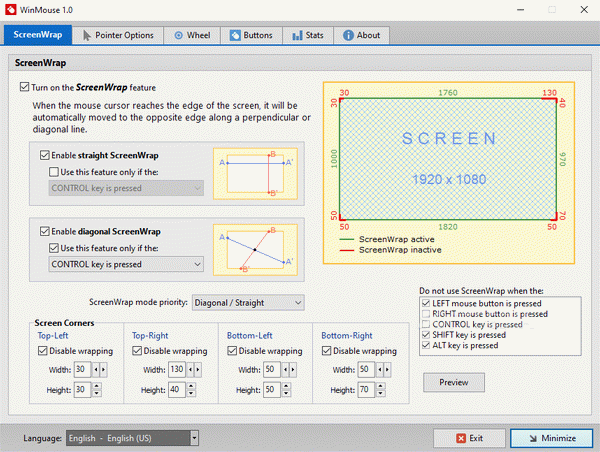Click the Pointer Options tab arrow icon
Viewport: 600px width, 452px height.
[86, 35]
